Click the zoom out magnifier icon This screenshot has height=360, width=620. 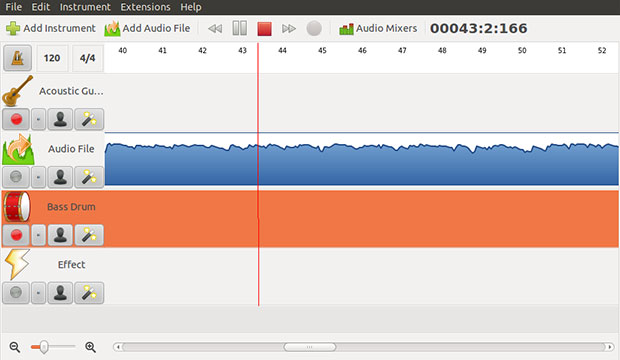coord(15,347)
